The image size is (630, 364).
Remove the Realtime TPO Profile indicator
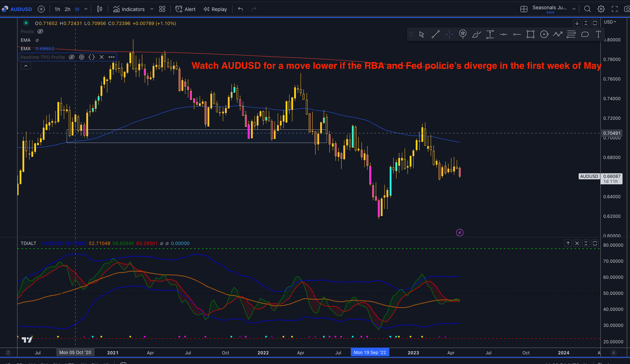pos(102,57)
